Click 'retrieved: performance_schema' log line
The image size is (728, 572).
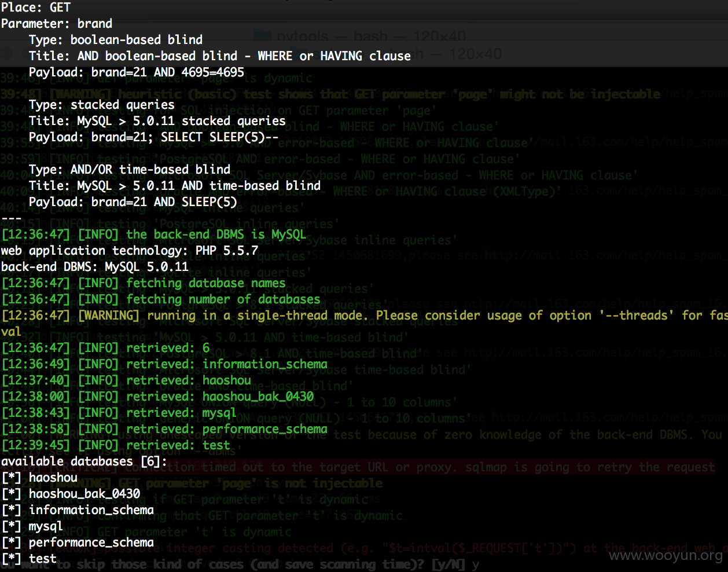164,429
